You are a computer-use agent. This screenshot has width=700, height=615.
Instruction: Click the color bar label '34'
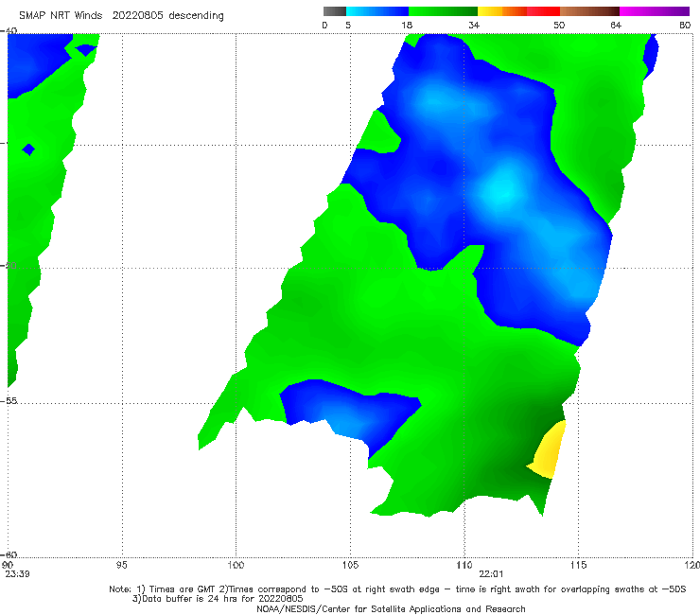point(474,25)
